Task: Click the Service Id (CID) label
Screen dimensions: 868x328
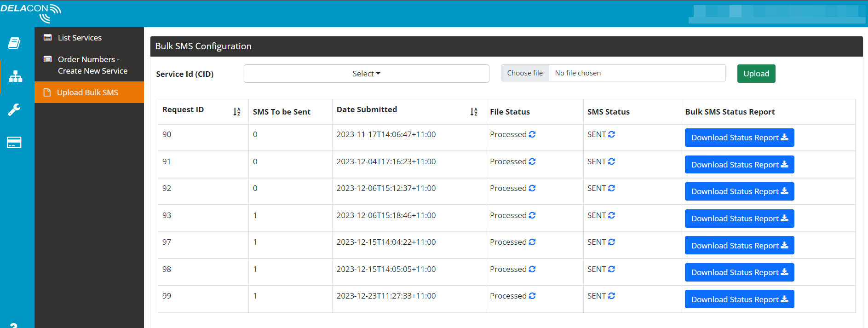Action: (184, 74)
